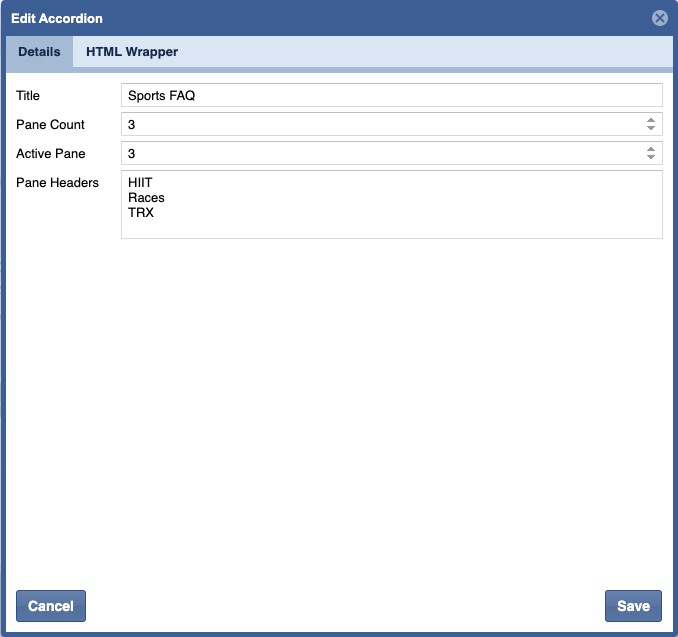The image size is (678, 637).
Task: Decrement Active Pane using the down arrow
Action: pyautogui.click(x=651, y=158)
